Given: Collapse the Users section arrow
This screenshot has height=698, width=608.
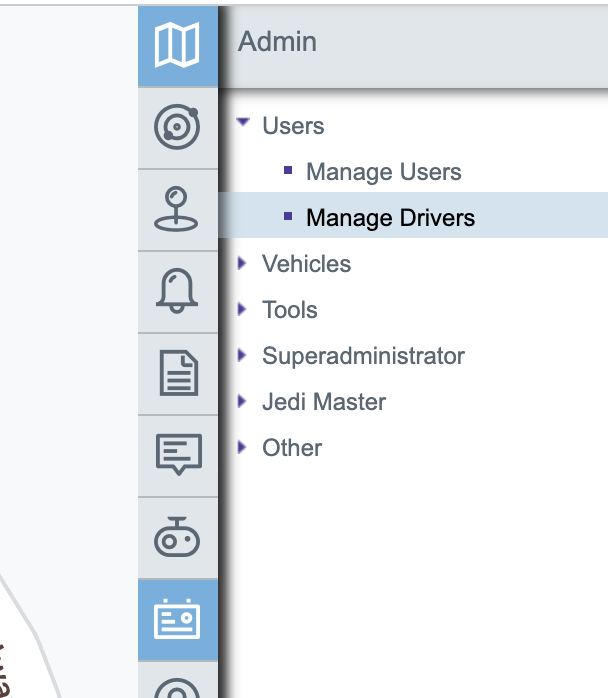Looking at the screenshot, I should click(242, 125).
